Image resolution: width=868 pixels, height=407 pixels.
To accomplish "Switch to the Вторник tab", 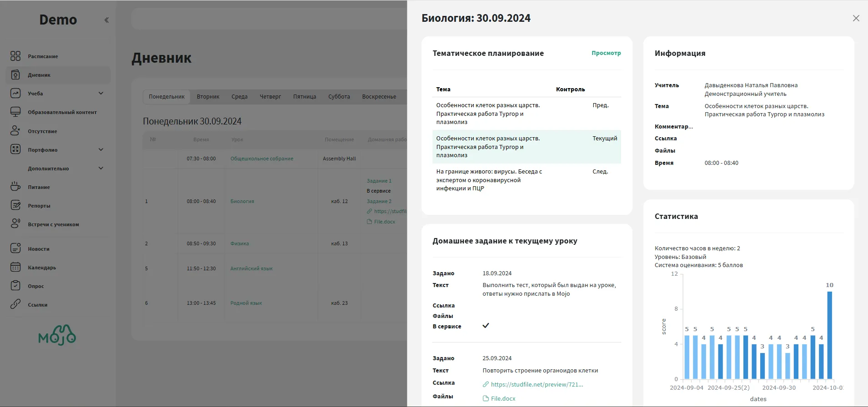I will click(x=208, y=97).
